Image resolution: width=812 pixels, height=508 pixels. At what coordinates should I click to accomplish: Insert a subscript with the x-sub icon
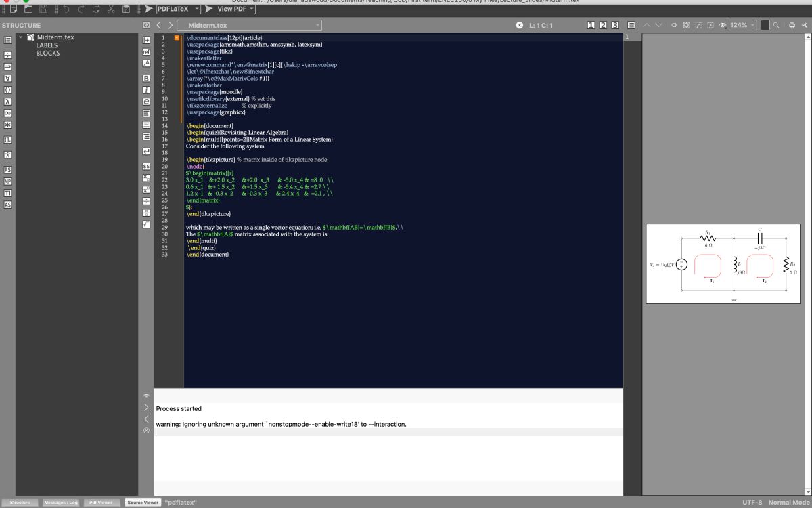click(x=146, y=177)
